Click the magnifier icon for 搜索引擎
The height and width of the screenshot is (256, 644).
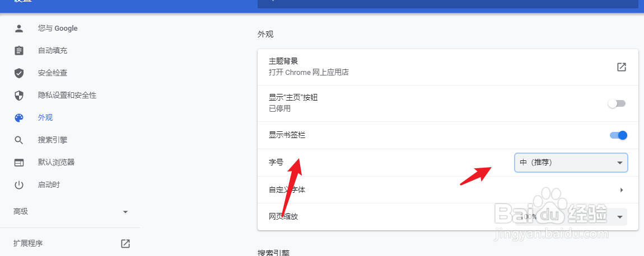click(x=19, y=140)
